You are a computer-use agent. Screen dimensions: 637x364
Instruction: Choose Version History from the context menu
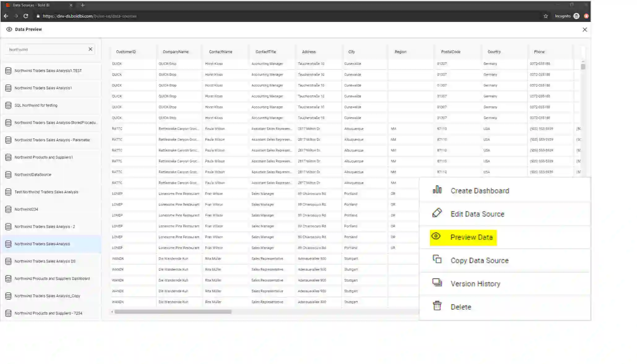point(475,284)
